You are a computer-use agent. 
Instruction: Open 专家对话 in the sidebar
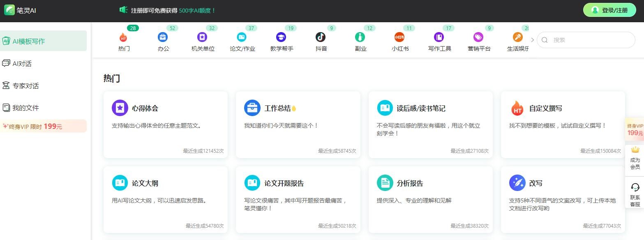coord(43,86)
